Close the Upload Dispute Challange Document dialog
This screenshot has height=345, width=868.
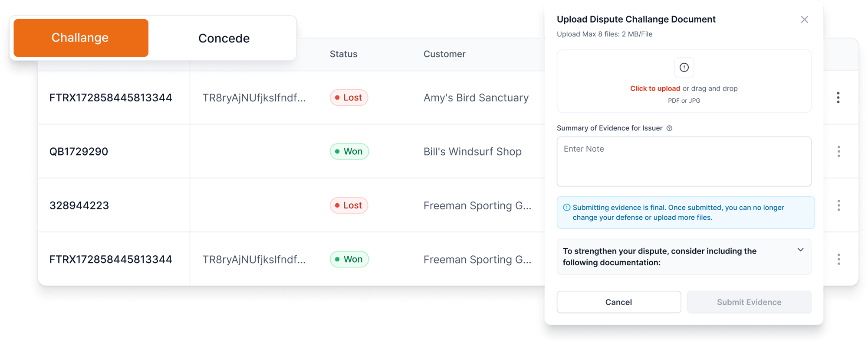click(x=804, y=20)
